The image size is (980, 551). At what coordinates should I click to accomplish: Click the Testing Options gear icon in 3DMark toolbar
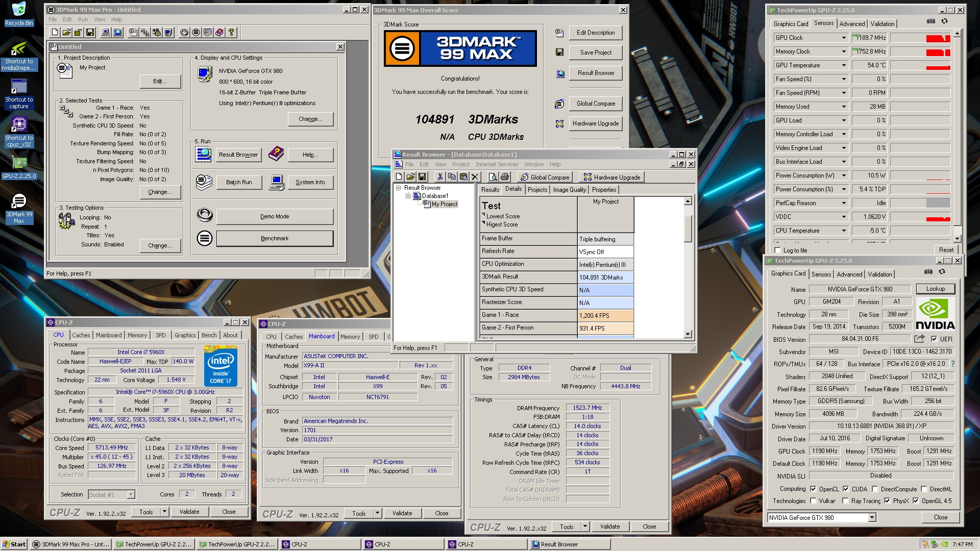pyautogui.click(x=157, y=32)
